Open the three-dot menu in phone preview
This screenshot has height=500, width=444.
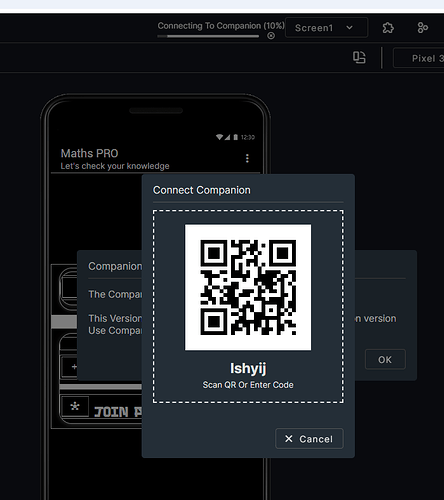(x=247, y=158)
